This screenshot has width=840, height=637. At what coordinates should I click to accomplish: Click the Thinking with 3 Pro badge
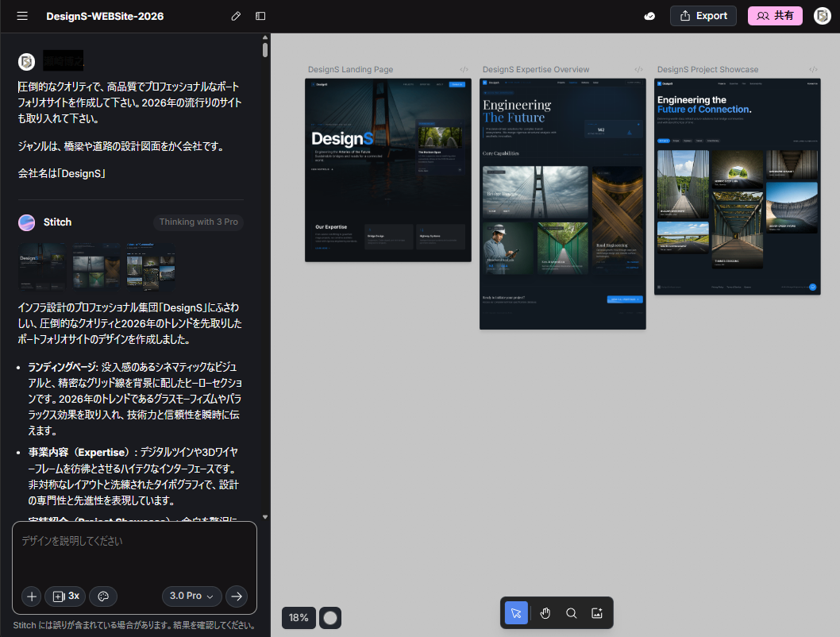[x=198, y=222]
